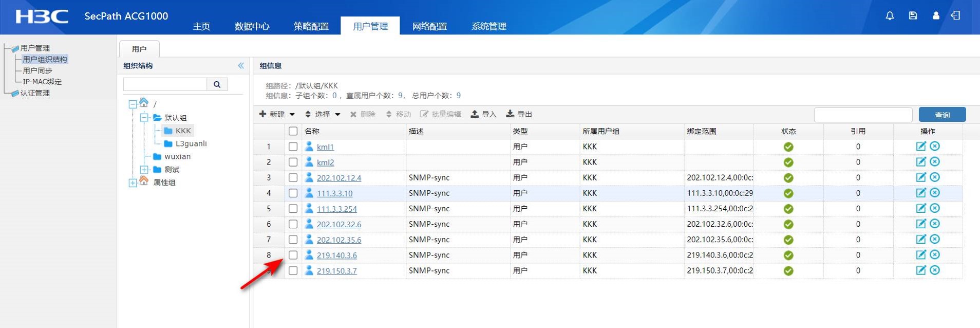The image size is (980, 328).
Task: Edit the 202.102.35.6 user entry
Action: [921, 239]
